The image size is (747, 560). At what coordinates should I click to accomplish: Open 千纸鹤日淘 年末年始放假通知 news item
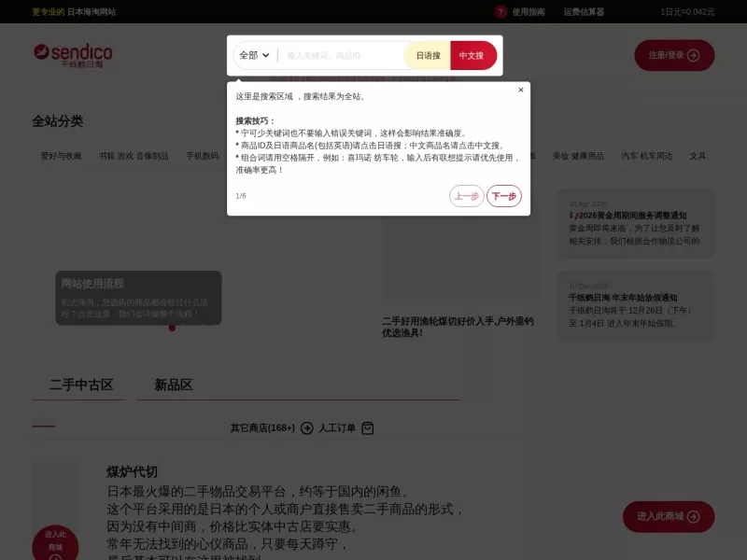click(x=636, y=306)
